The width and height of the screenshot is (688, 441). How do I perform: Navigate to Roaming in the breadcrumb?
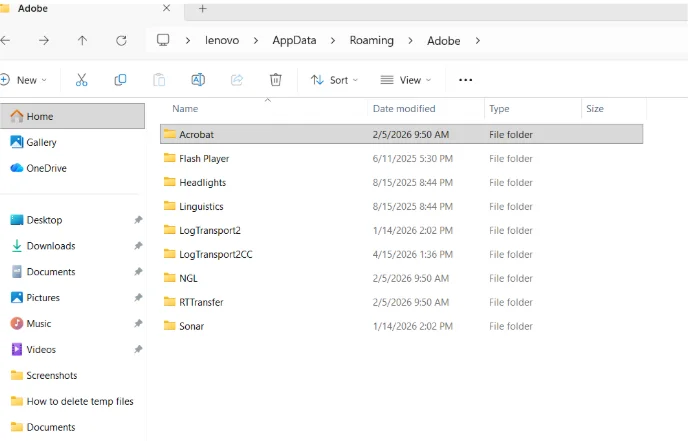click(372, 40)
